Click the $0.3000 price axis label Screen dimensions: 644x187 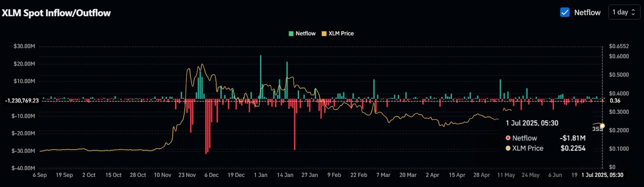(x=619, y=112)
